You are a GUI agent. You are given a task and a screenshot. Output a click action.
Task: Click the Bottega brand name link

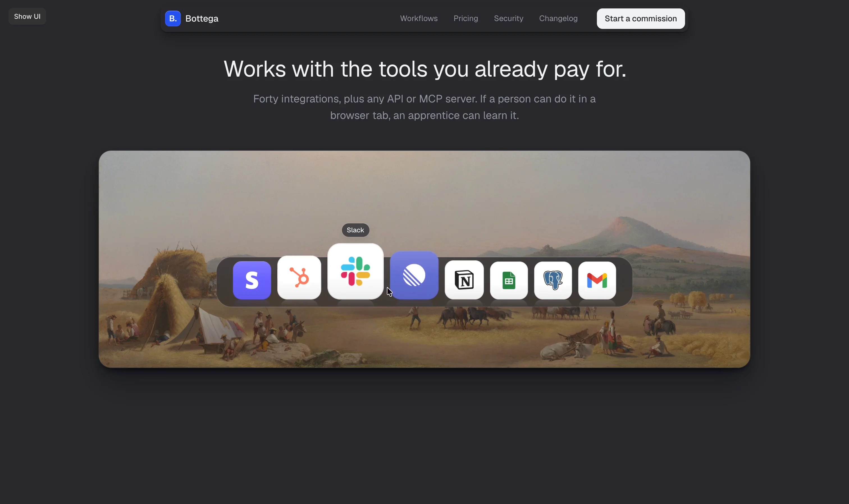click(202, 19)
